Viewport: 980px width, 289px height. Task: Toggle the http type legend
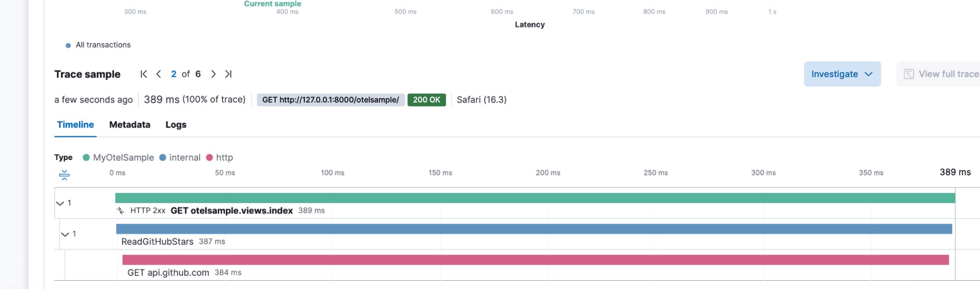220,158
